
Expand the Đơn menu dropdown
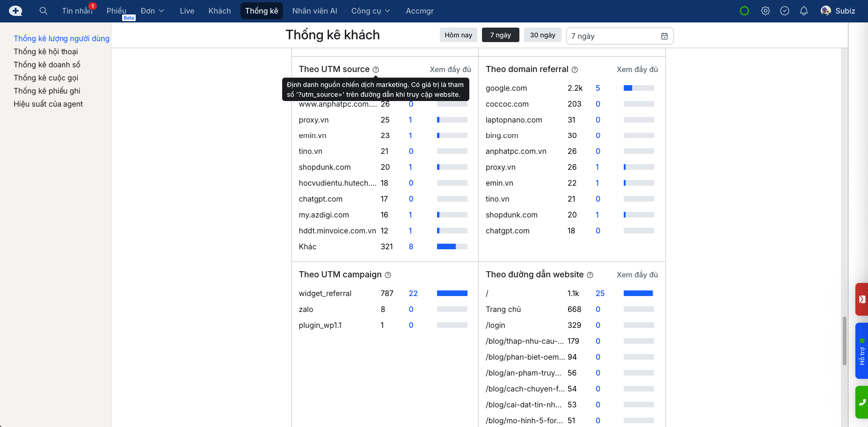coord(152,11)
